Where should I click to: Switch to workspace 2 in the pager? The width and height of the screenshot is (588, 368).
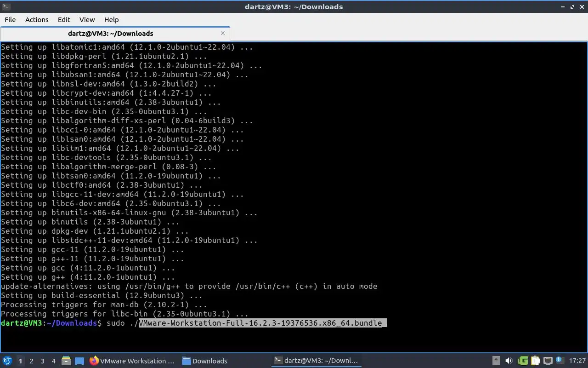click(31, 361)
